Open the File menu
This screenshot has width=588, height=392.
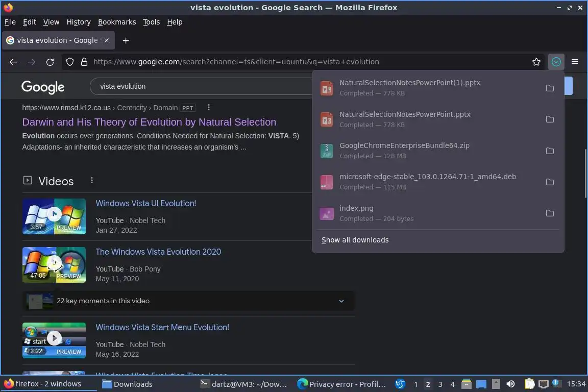pyautogui.click(x=10, y=22)
